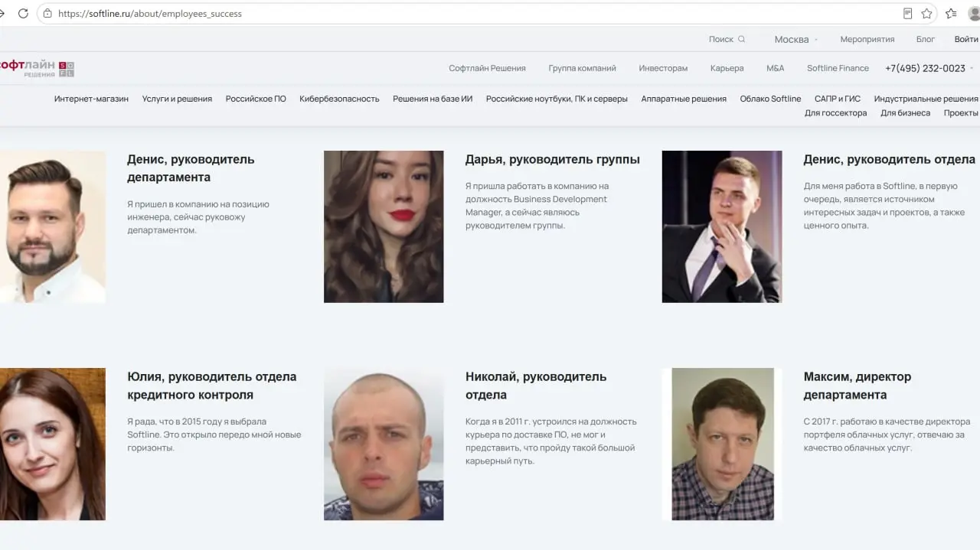Open M&A menu item

click(775, 68)
